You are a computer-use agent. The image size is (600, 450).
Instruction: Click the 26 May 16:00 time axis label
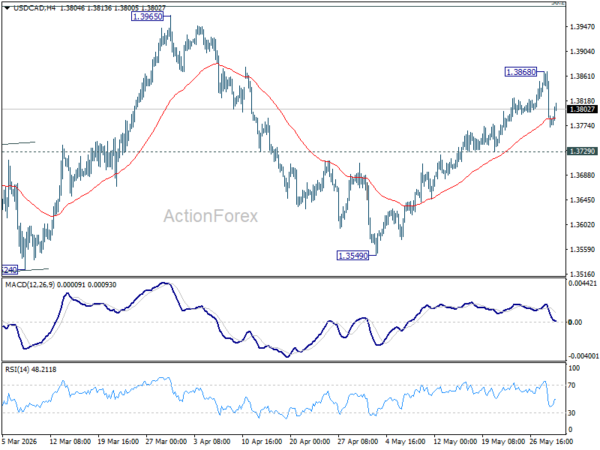point(551,441)
